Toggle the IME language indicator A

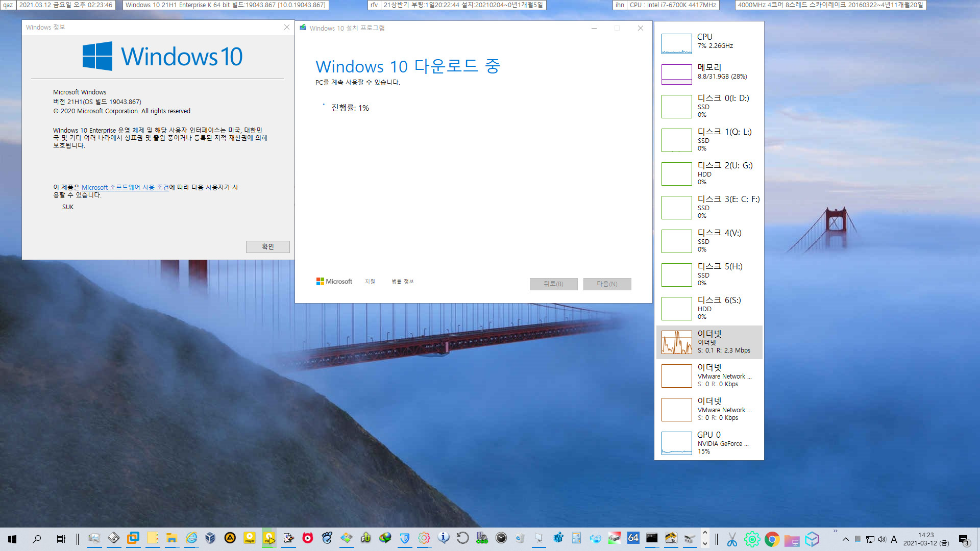coord(894,539)
